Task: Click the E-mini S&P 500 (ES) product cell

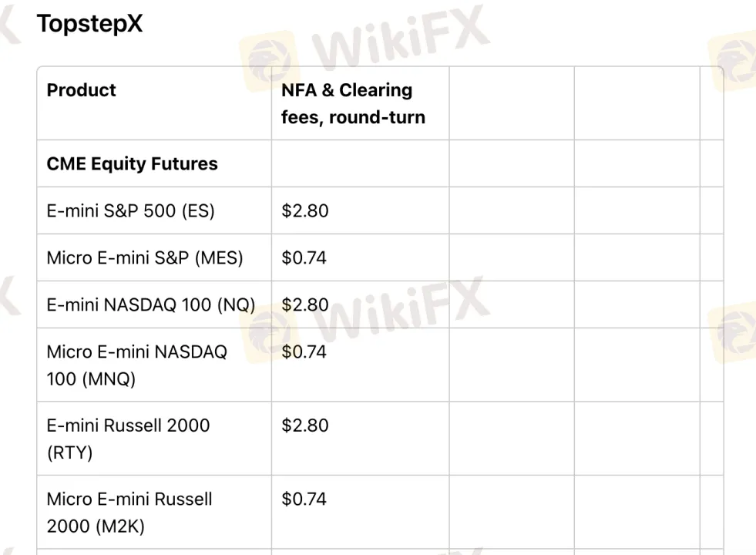Action: [x=130, y=210]
